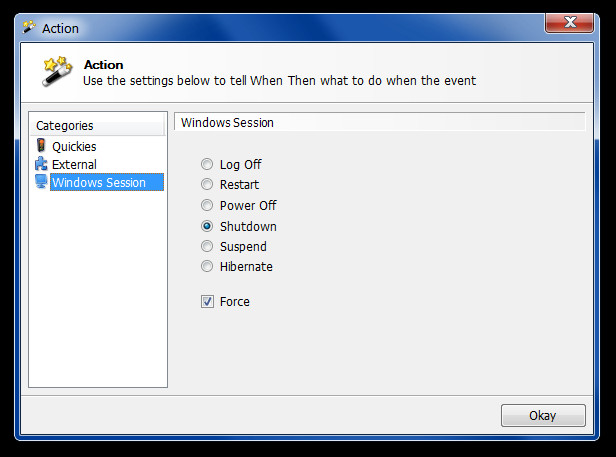Screen dimensions: 616x457
Task: Select the Restart radio option
Action: pos(207,184)
